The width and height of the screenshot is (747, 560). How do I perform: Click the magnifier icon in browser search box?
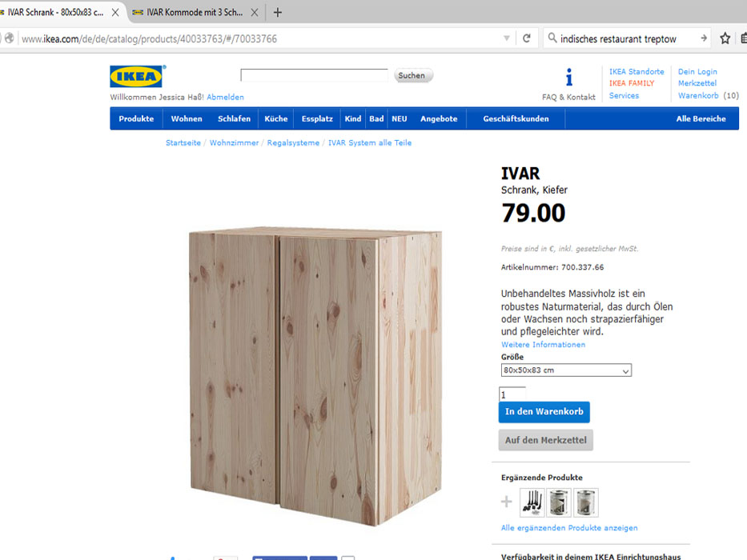552,38
